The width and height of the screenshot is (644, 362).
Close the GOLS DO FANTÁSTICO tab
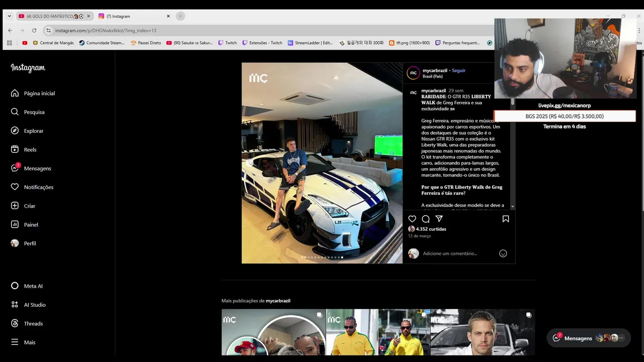pos(88,16)
